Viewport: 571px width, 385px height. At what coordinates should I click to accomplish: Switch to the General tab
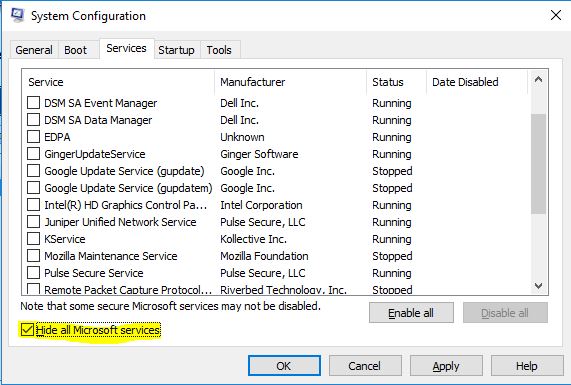click(34, 50)
